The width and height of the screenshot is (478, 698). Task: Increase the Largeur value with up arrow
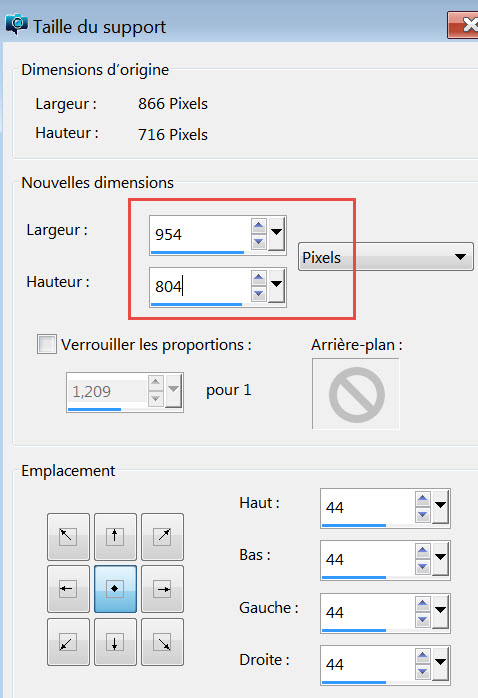pyautogui.click(x=259, y=226)
